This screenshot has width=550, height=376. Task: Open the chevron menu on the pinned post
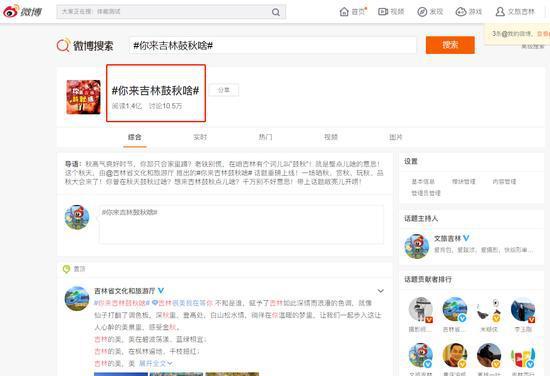tap(381, 291)
